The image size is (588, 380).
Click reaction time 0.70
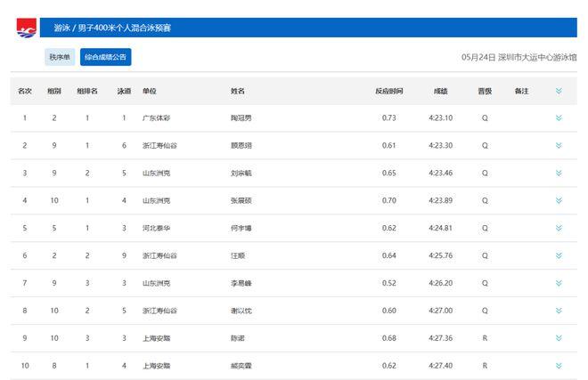388,200
